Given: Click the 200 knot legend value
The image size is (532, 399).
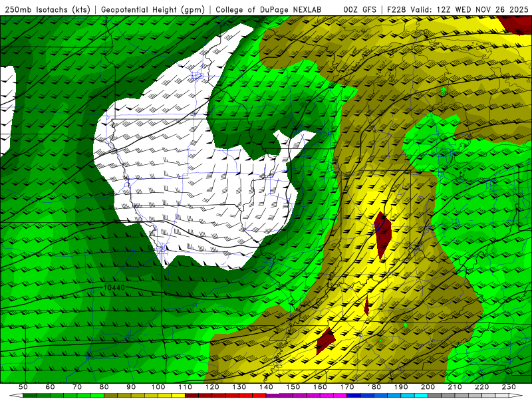Looking at the screenshot, I should tap(428, 387).
